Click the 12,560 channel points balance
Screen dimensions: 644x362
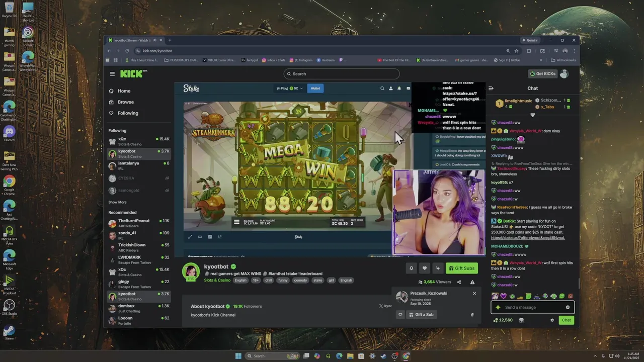click(x=502, y=320)
